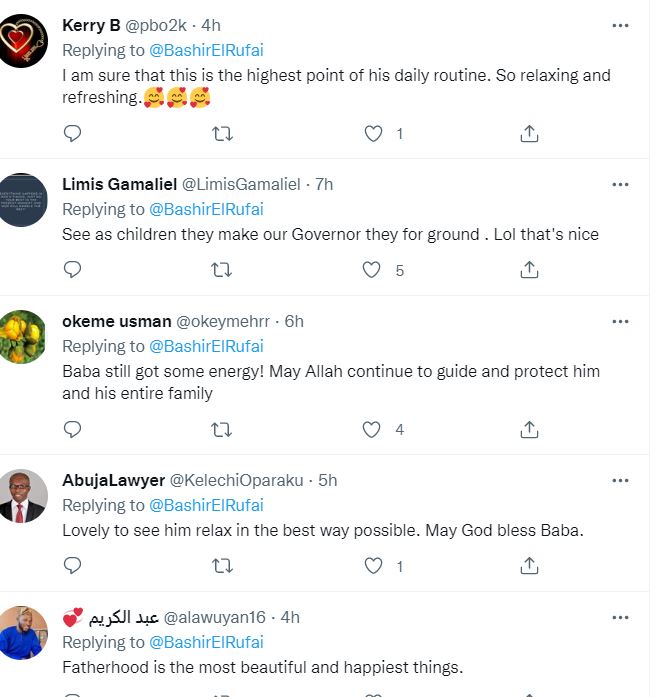
Task: Reply to Limis Gamaliel's tweet
Action: (72, 269)
